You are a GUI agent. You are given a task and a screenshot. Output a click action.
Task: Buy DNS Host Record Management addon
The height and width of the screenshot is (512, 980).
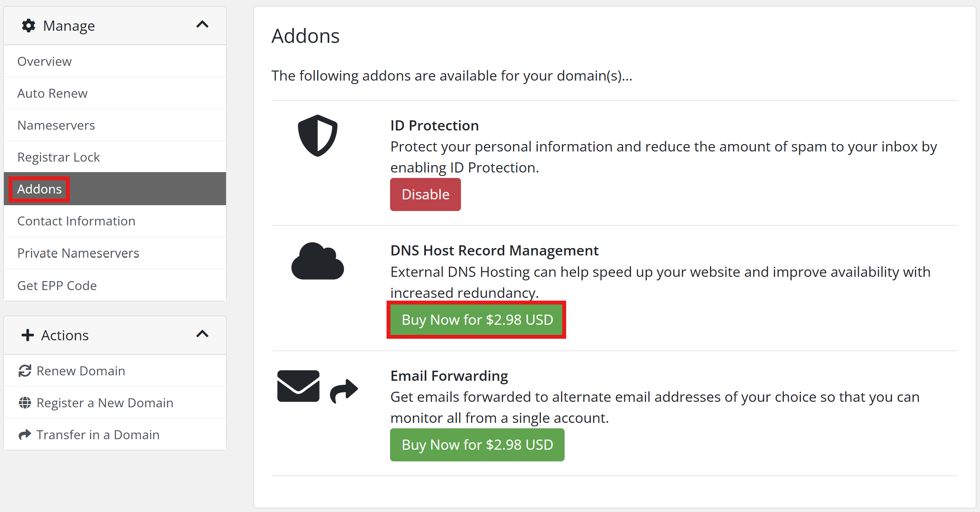[477, 320]
